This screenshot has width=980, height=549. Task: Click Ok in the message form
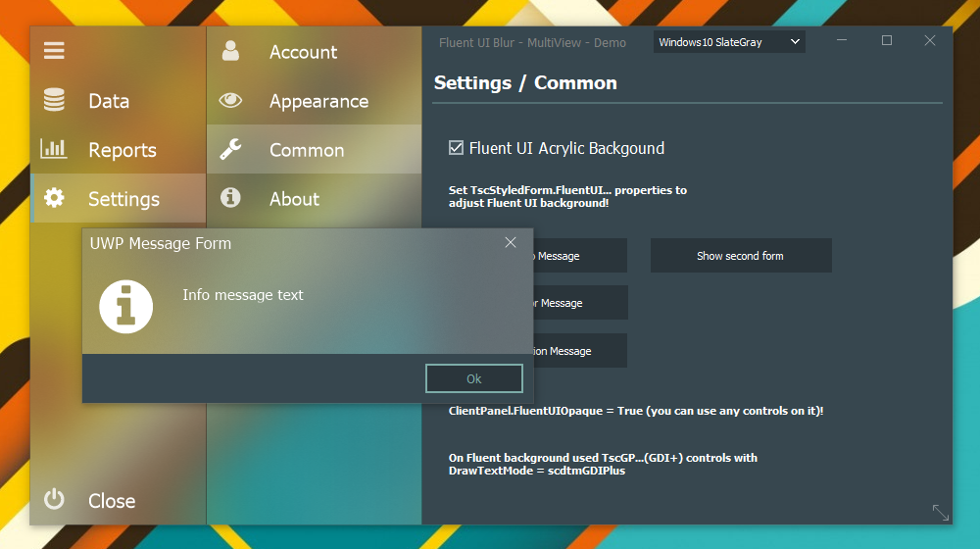click(474, 378)
